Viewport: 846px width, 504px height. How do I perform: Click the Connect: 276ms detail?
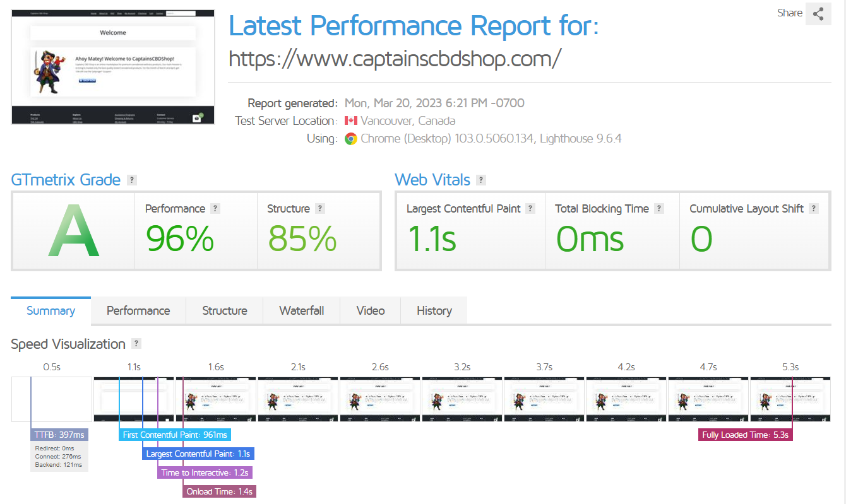pyautogui.click(x=58, y=456)
